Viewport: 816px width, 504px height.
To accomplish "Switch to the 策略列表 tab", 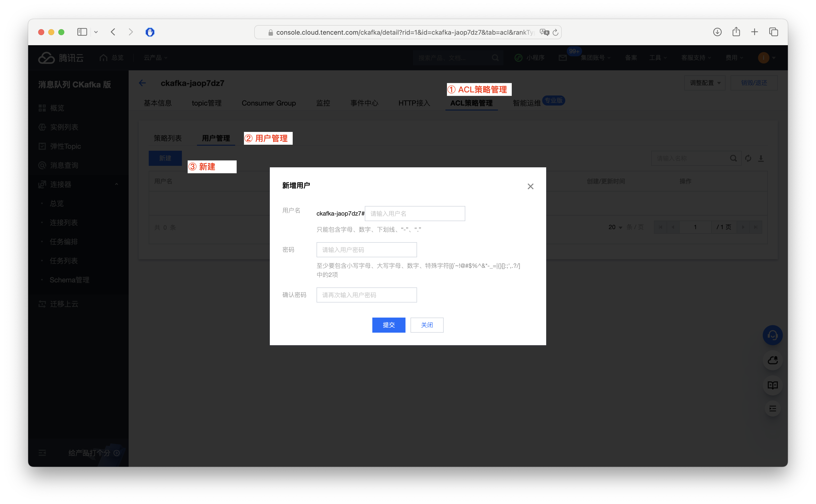I will point(168,138).
